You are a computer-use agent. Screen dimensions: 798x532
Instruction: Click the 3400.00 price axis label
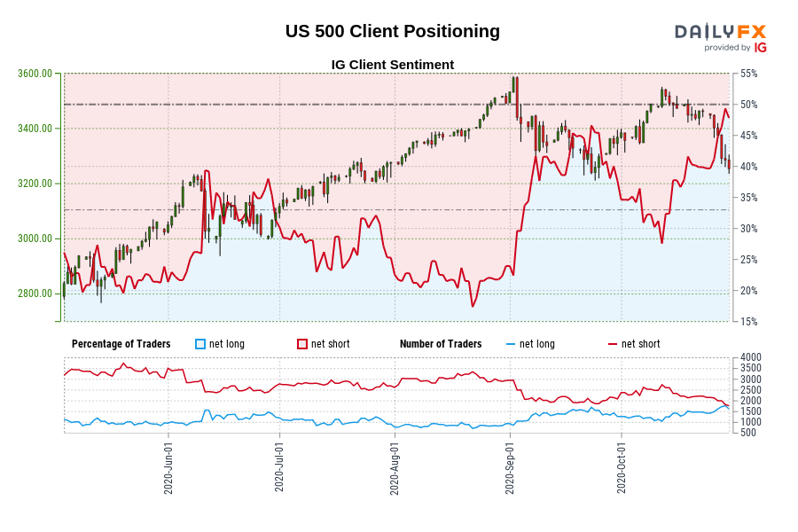point(35,129)
